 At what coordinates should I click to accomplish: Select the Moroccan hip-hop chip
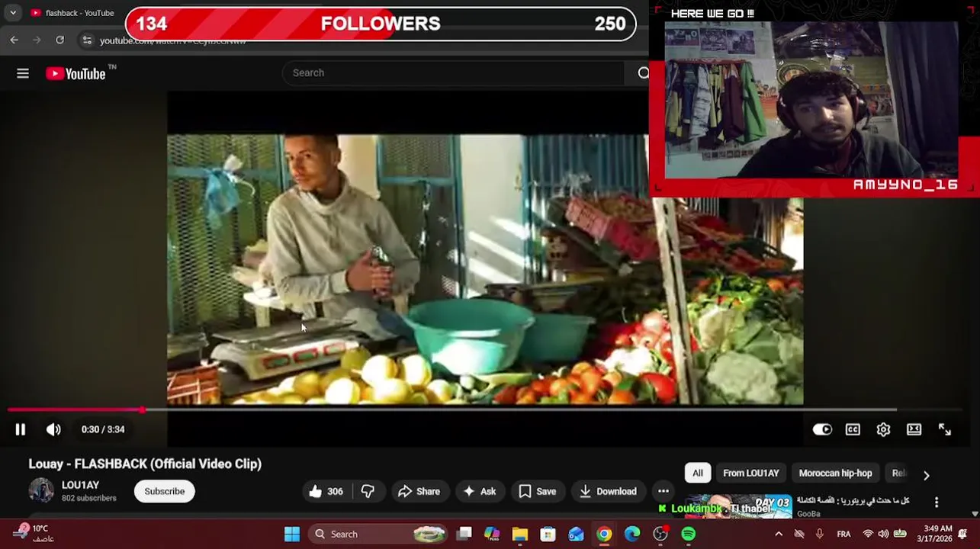click(835, 474)
